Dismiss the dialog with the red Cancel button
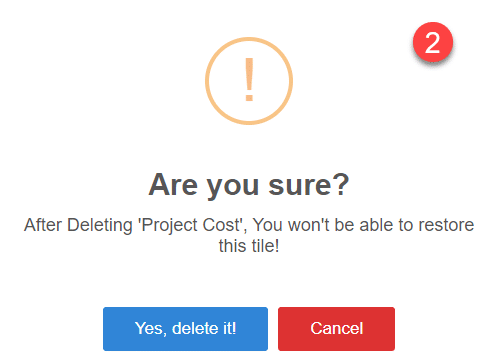This screenshot has height=364, width=494. (x=336, y=329)
